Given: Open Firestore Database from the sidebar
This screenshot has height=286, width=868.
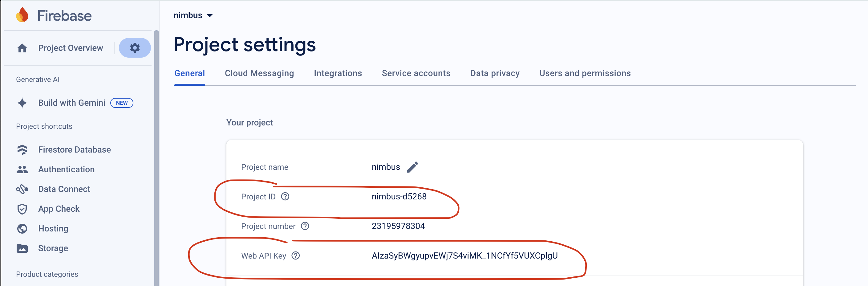Looking at the screenshot, I should pos(22,149).
